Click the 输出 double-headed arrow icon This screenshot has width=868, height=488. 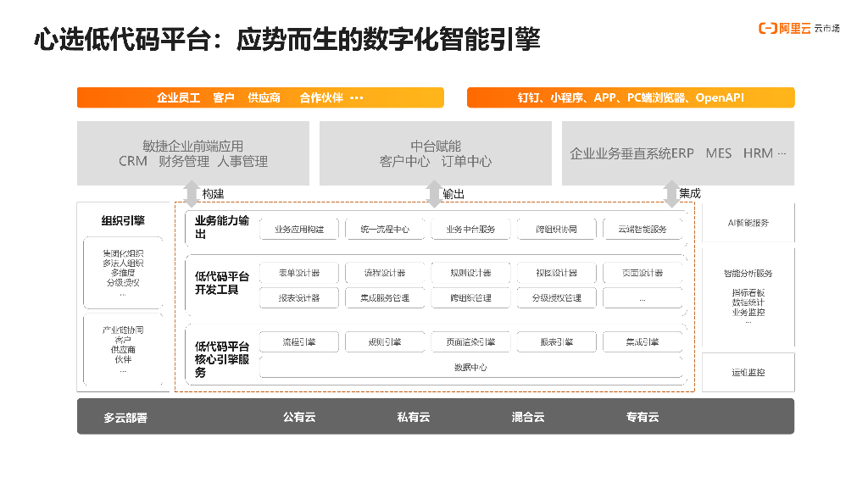(434, 193)
